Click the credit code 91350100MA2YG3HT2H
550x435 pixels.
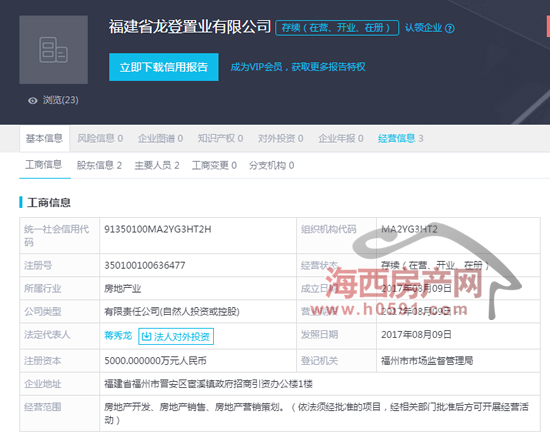[158, 229]
